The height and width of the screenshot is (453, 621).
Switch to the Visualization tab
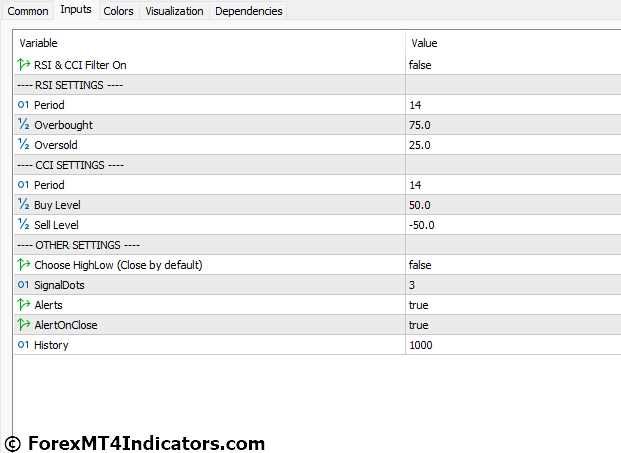174,11
